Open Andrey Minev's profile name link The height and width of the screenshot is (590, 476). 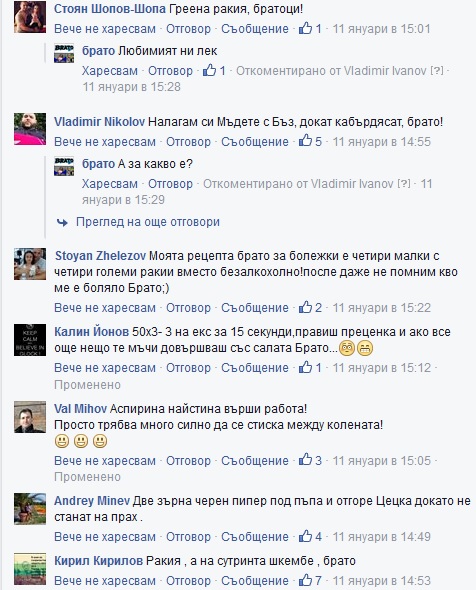click(x=92, y=501)
